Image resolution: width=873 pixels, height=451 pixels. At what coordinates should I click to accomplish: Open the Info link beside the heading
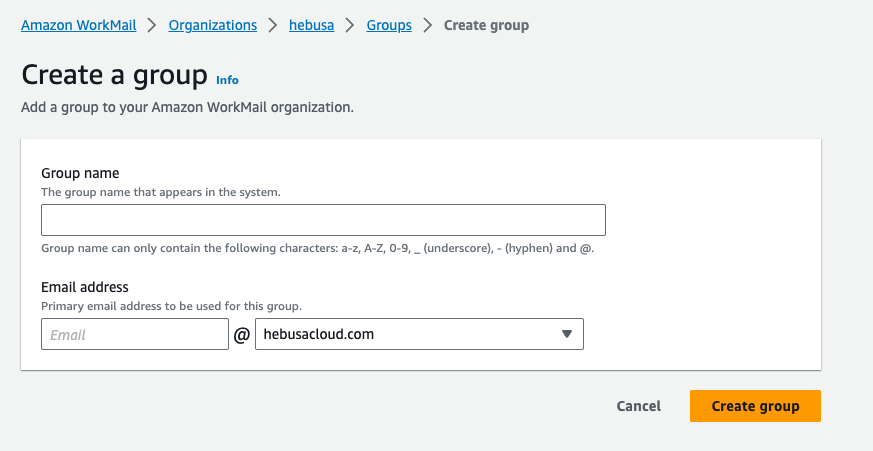click(x=227, y=80)
